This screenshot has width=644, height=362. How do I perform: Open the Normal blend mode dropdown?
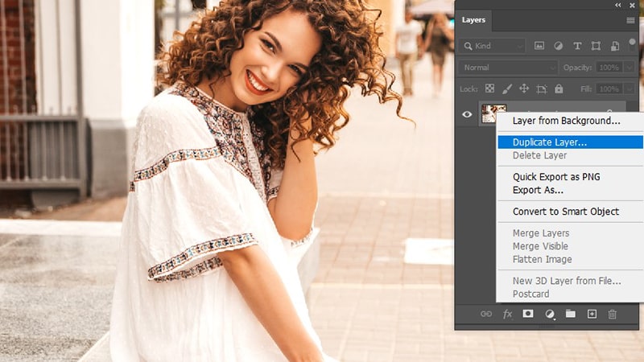[x=508, y=68]
